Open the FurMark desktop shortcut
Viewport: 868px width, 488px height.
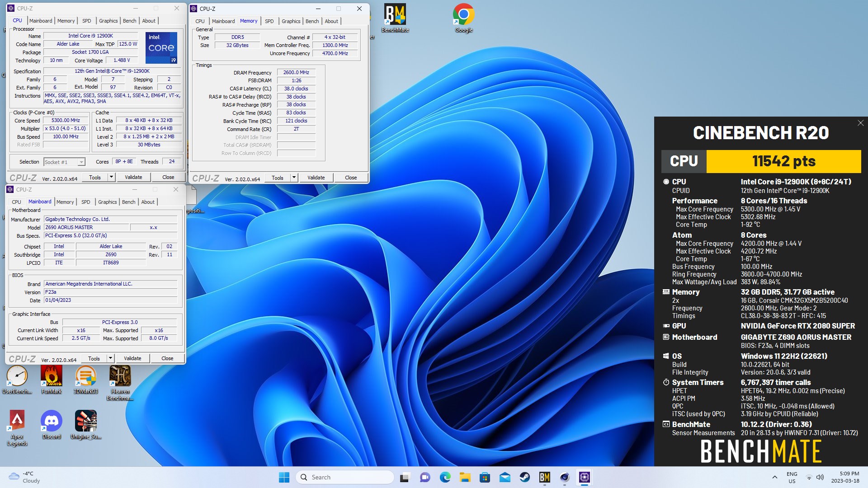(51, 380)
